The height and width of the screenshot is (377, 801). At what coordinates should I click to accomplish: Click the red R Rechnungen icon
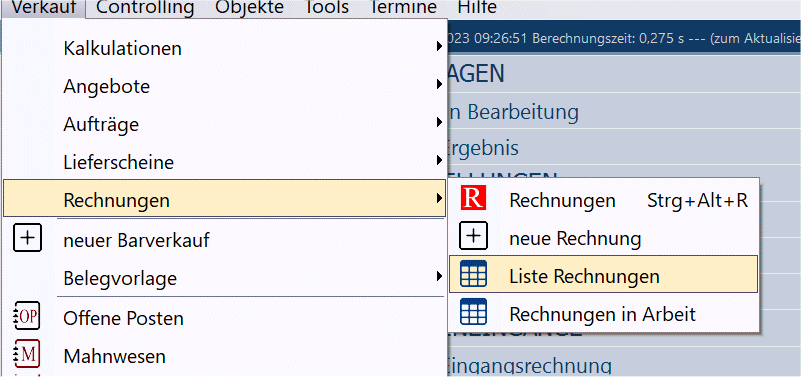pyautogui.click(x=473, y=198)
